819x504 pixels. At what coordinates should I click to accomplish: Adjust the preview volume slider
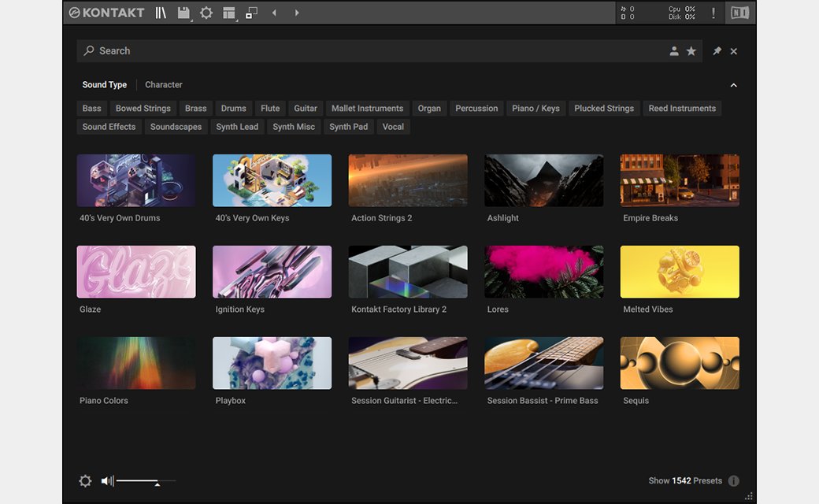146,481
